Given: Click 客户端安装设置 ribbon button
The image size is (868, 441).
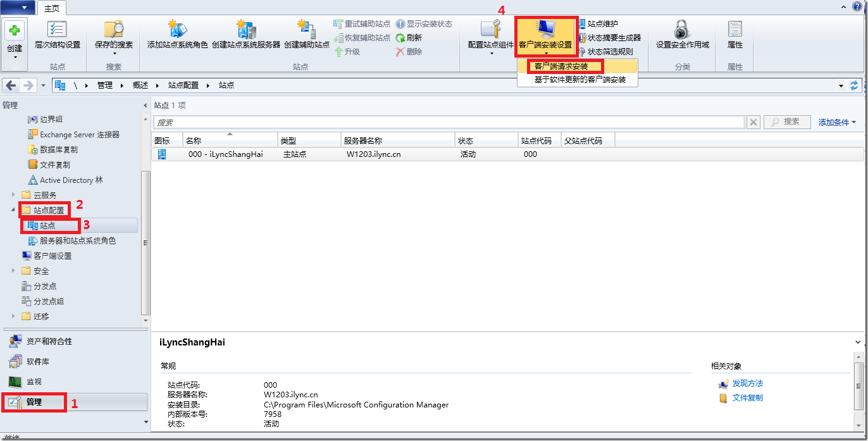Looking at the screenshot, I should coord(545,38).
